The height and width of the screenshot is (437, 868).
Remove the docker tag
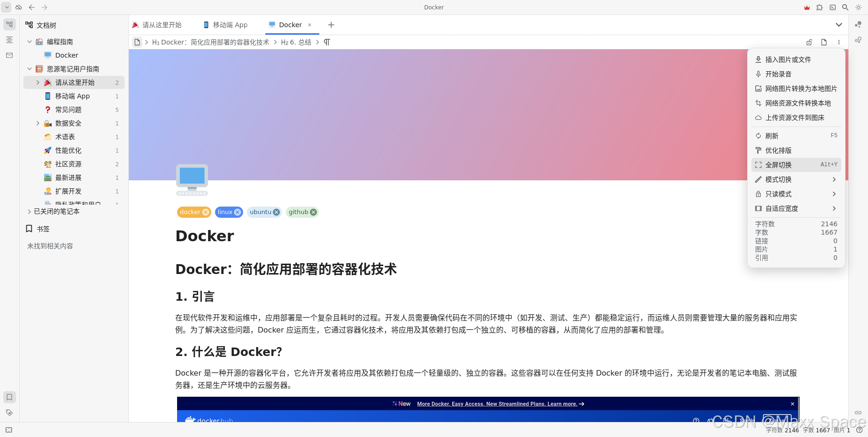205,212
